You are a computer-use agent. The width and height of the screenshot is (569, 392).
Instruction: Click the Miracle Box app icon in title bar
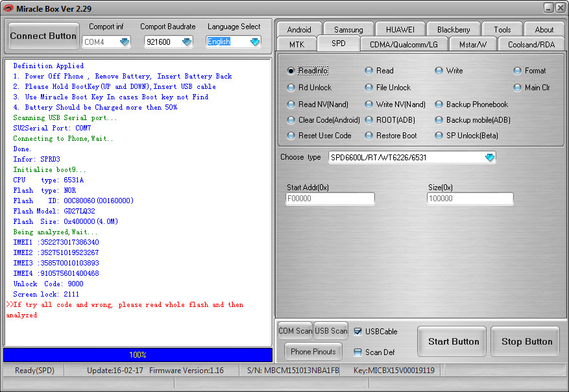tap(8, 8)
